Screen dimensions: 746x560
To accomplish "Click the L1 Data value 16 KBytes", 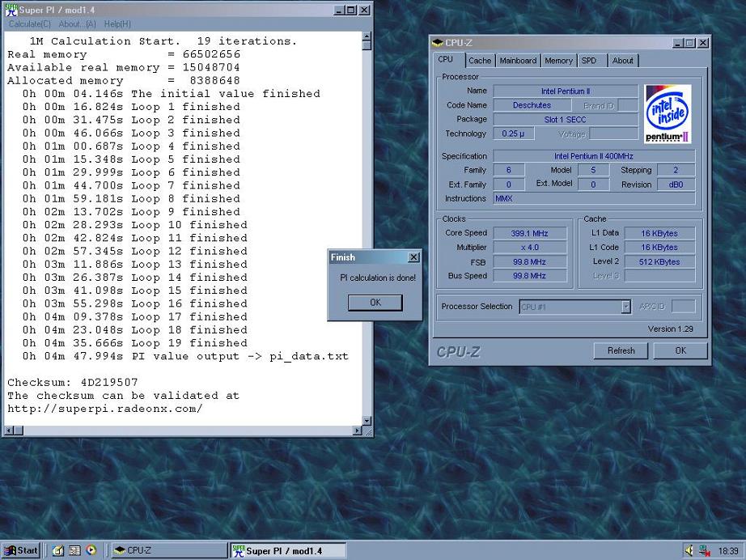I will pos(659,233).
